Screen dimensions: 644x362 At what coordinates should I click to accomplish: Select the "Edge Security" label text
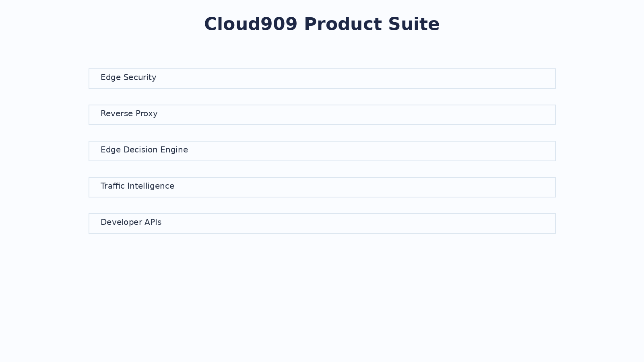pyautogui.click(x=128, y=78)
